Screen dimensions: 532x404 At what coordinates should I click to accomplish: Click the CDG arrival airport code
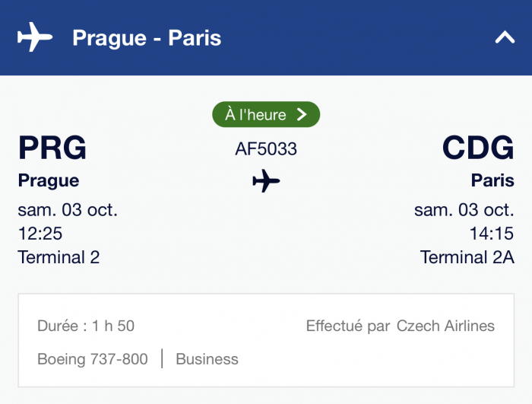(478, 148)
